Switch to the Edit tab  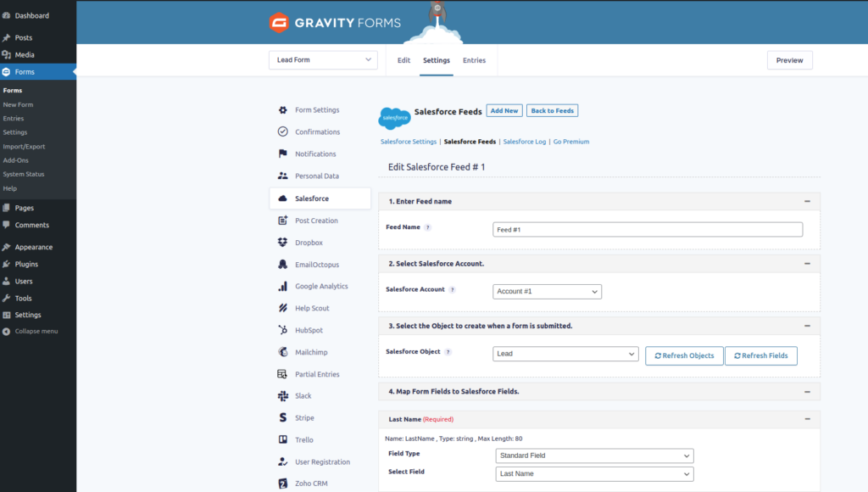click(404, 60)
